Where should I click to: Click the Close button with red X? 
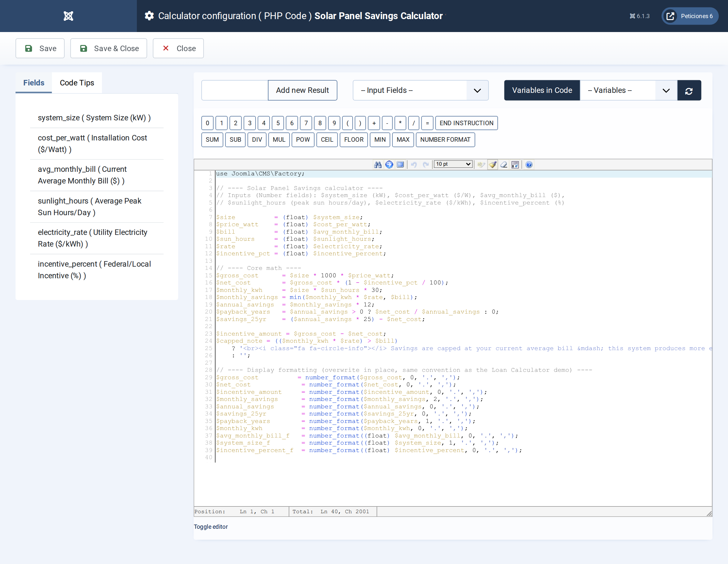click(178, 48)
